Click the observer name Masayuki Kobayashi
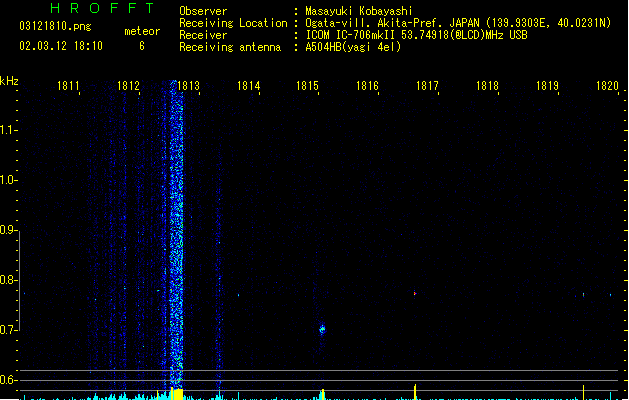Screen dimensions: 629x400 [359, 11]
